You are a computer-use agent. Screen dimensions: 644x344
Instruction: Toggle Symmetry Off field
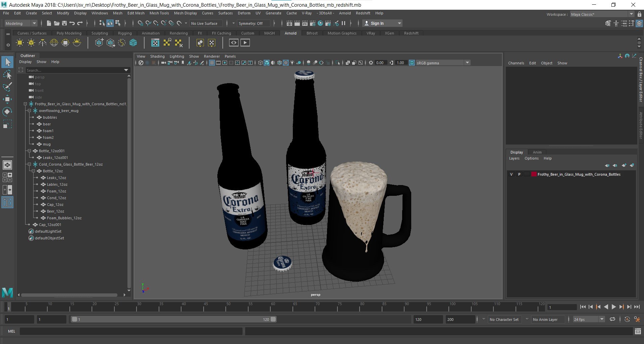254,23
